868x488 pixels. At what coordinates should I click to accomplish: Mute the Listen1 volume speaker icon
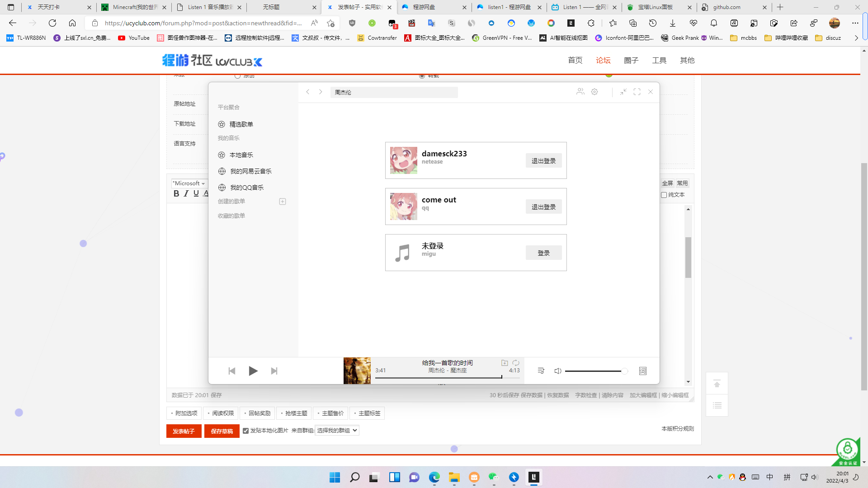[558, 371]
